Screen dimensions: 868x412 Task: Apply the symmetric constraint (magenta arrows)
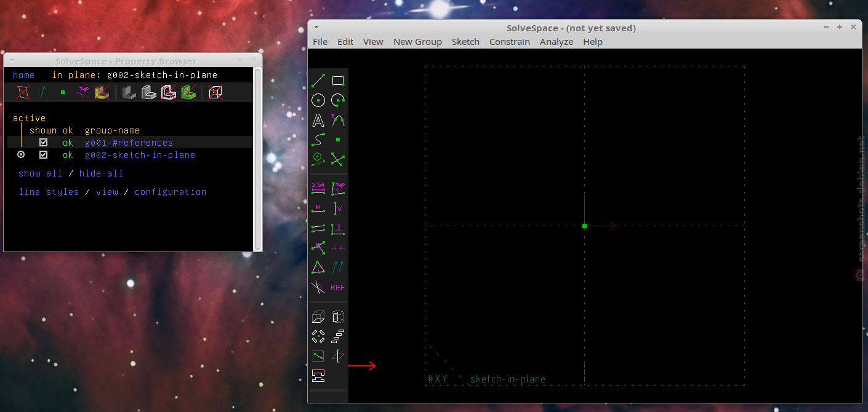coord(337,248)
